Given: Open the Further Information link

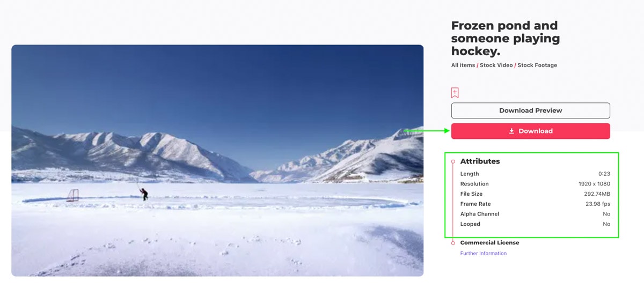Looking at the screenshot, I should click(483, 254).
